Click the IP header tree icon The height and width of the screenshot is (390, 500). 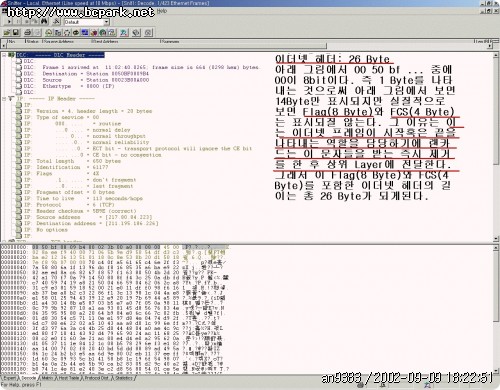[11, 99]
